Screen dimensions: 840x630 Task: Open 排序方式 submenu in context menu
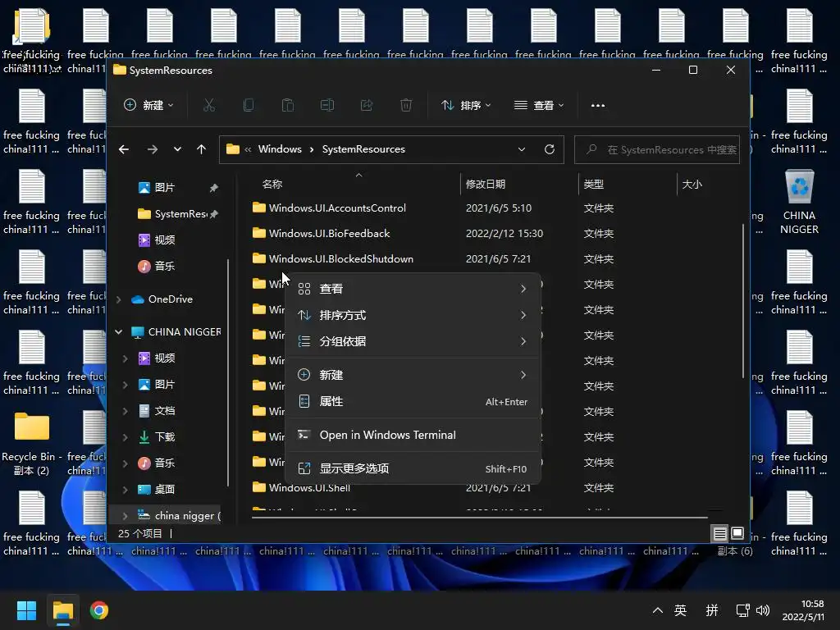413,315
